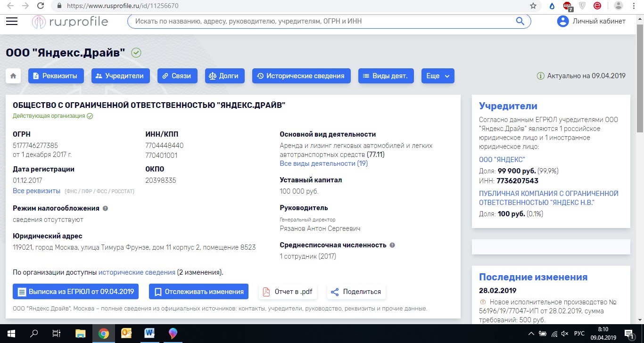Open the исторические сведения text link
This screenshot has height=343, width=644.
coord(137,272)
